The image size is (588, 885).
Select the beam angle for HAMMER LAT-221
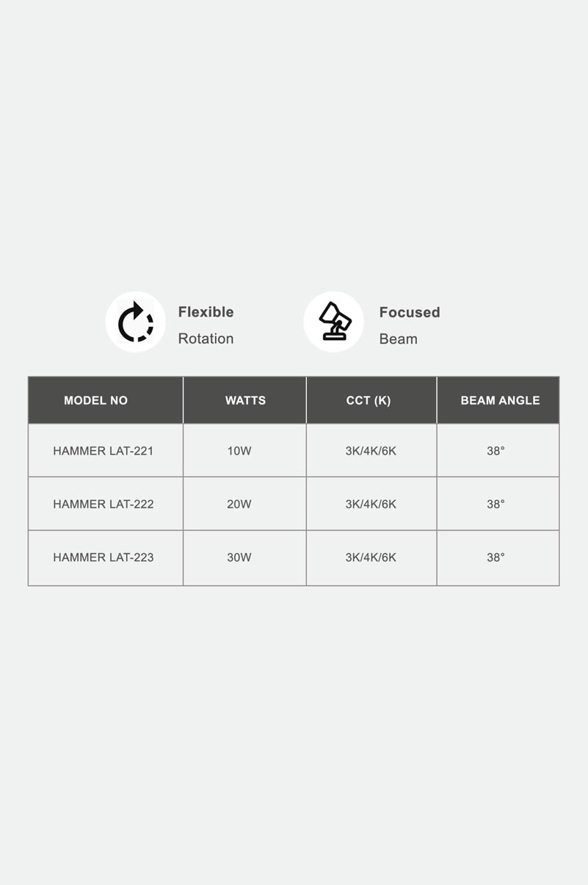(496, 451)
